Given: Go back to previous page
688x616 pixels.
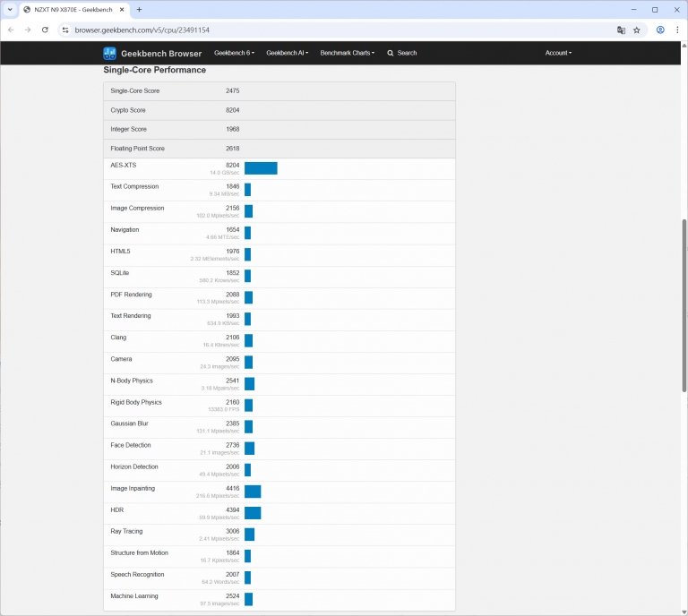Looking at the screenshot, I should coord(11,30).
